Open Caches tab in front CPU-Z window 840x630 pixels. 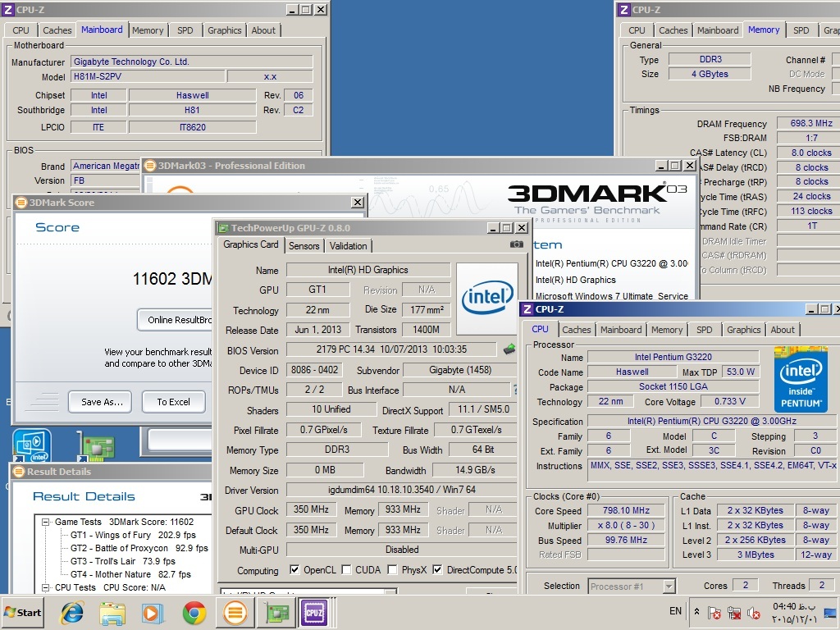click(577, 330)
